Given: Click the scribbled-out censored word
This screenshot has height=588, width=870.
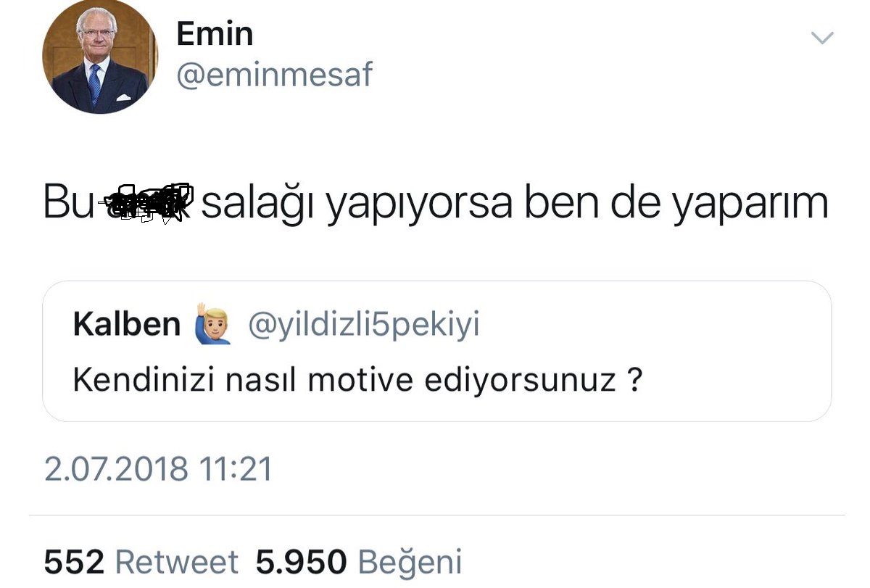Looking at the screenshot, I should coord(147,202).
